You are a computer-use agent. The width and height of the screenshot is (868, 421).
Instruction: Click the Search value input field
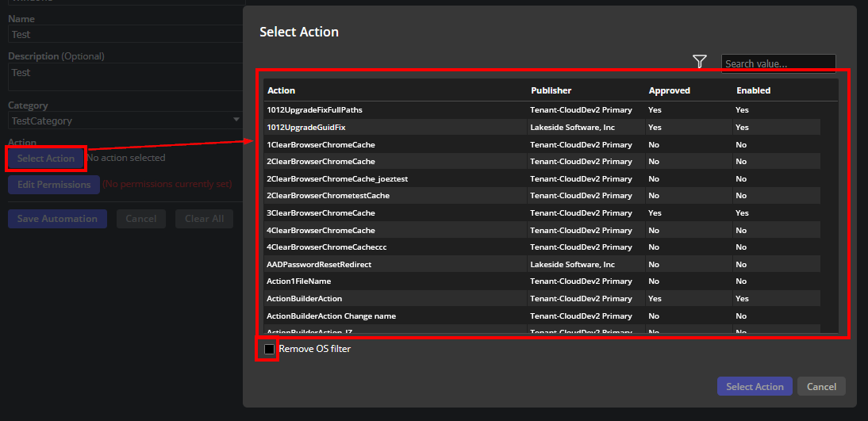coord(778,63)
